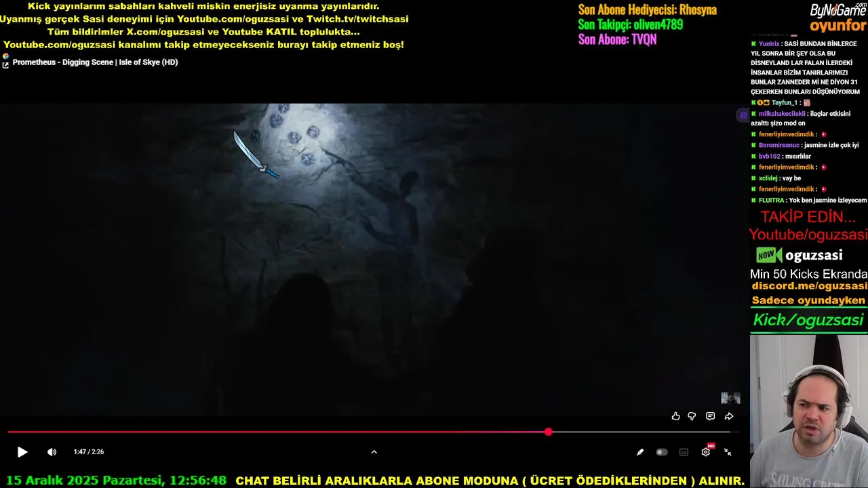Click the oyunfor logo text
This screenshot has width=868, height=488.
[x=838, y=26]
